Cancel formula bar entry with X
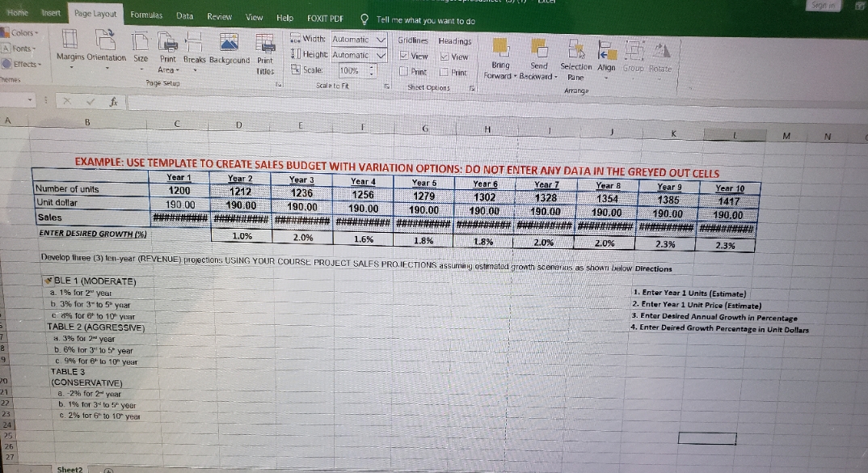The image size is (868, 473). (x=67, y=101)
